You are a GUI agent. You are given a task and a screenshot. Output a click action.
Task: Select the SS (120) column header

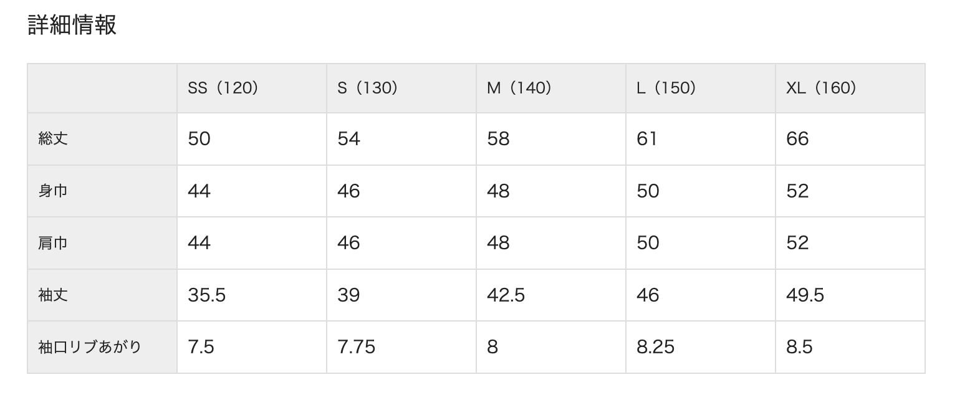(x=223, y=88)
